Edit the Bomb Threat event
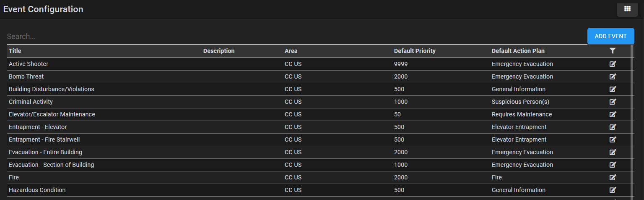The height and width of the screenshot is (200, 644). pyautogui.click(x=613, y=76)
